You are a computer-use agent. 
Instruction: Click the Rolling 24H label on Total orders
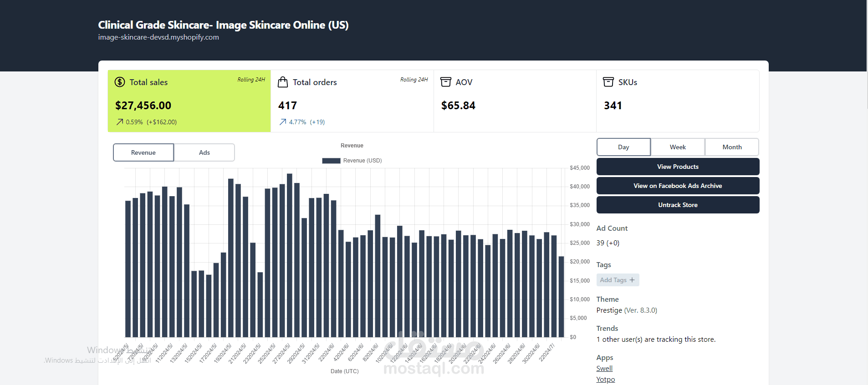coord(414,80)
